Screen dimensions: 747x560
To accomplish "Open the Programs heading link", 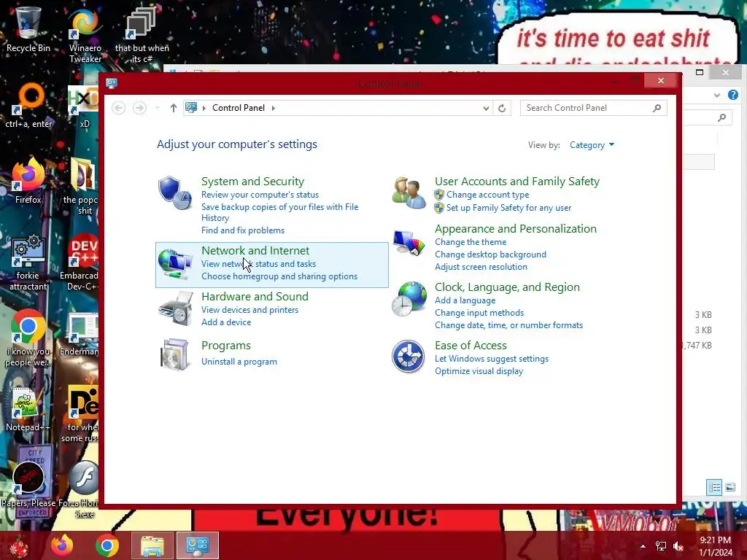I will point(226,346).
